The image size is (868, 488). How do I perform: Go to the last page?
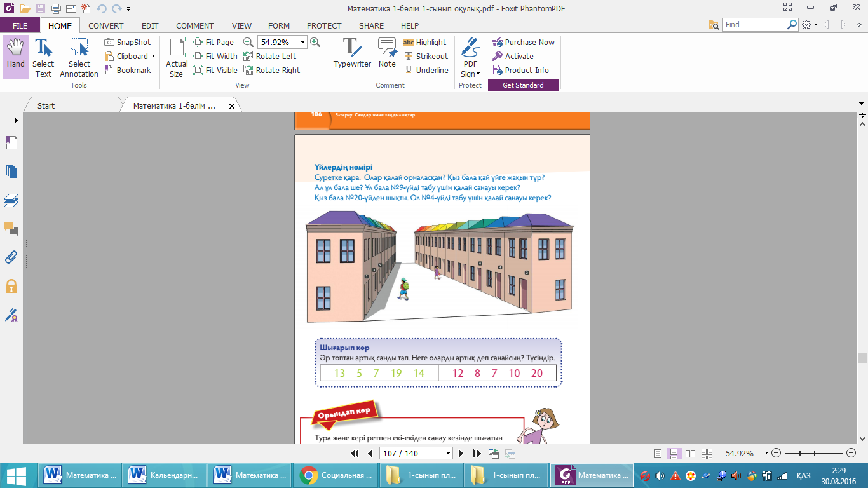tap(477, 453)
